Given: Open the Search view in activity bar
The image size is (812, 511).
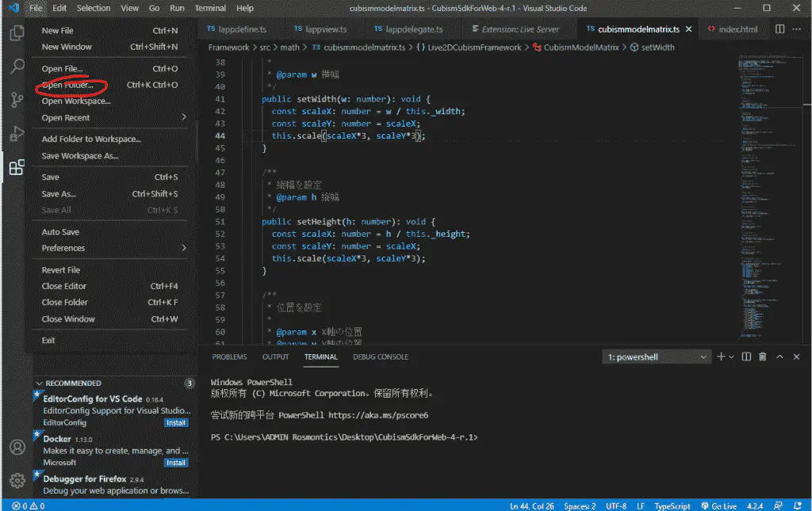Looking at the screenshot, I should (x=17, y=67).
